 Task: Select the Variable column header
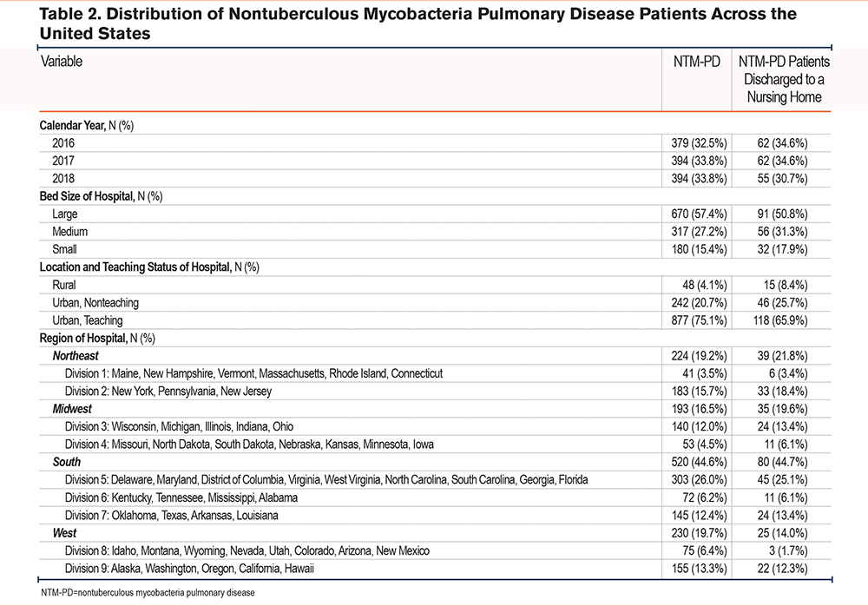click(62, 61)
